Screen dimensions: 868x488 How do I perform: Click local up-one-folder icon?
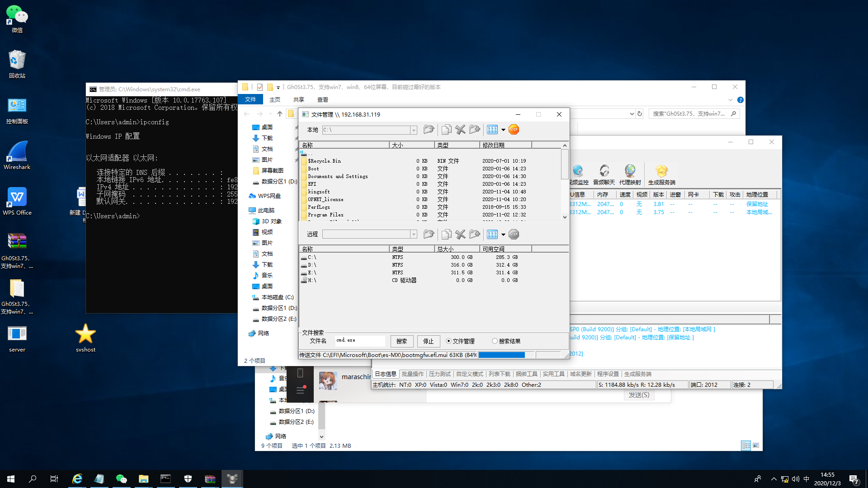(429, 130)
